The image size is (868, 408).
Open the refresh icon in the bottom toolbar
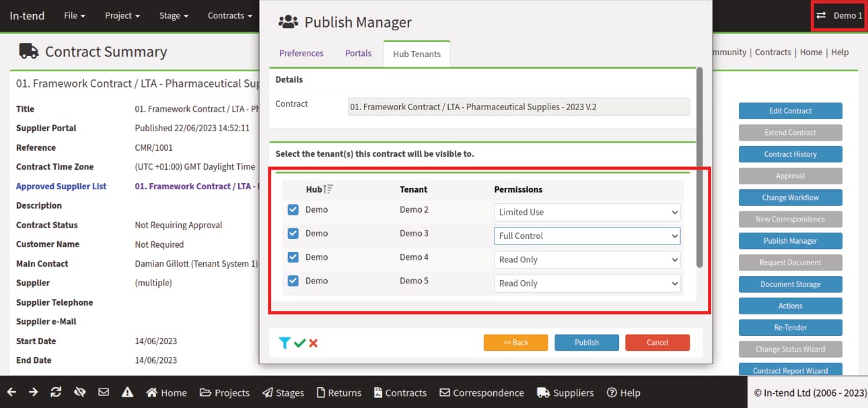56,393
